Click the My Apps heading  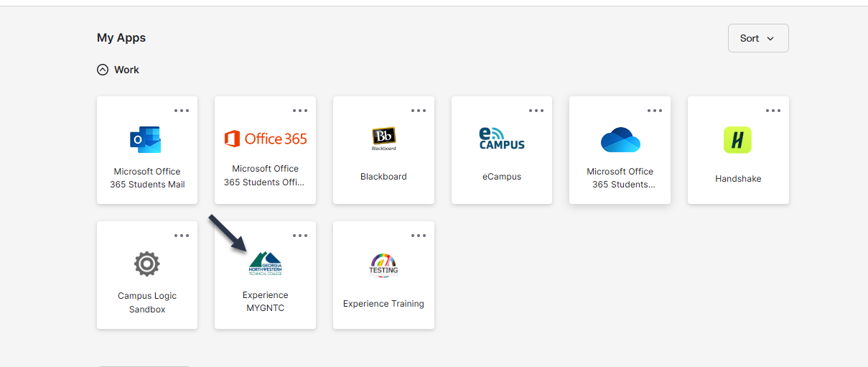coord(121,37)
